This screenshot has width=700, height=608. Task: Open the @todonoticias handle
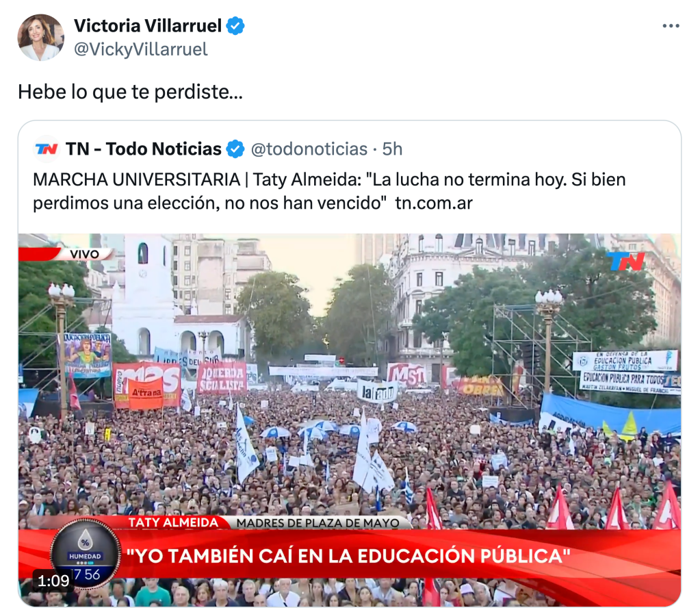click(309, 149)
